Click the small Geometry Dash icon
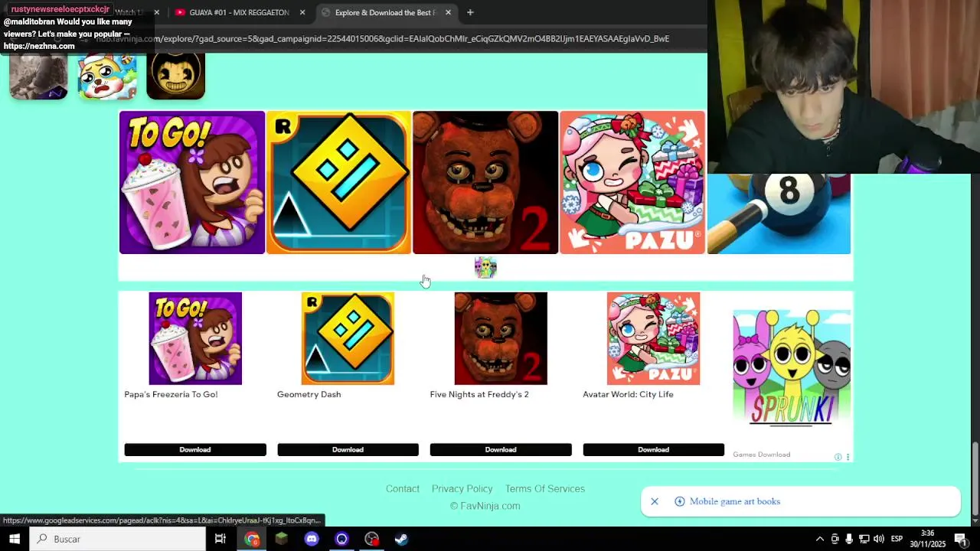 (348, 338)
